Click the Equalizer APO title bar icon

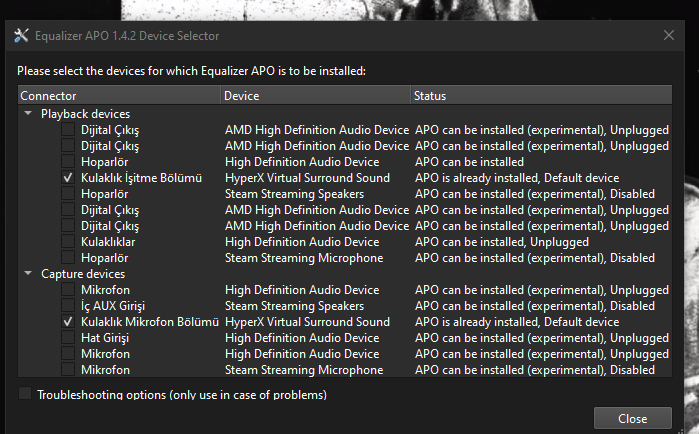tap(21, 36)
